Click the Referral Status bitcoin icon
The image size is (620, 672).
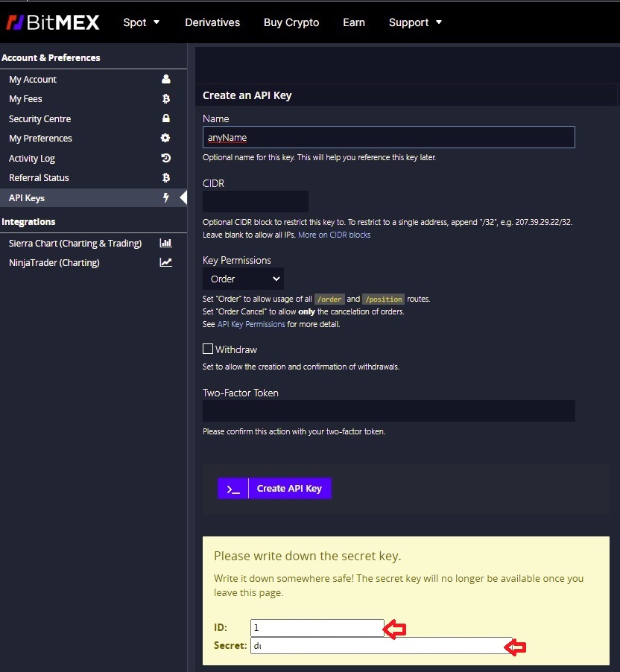pos(166,177)
